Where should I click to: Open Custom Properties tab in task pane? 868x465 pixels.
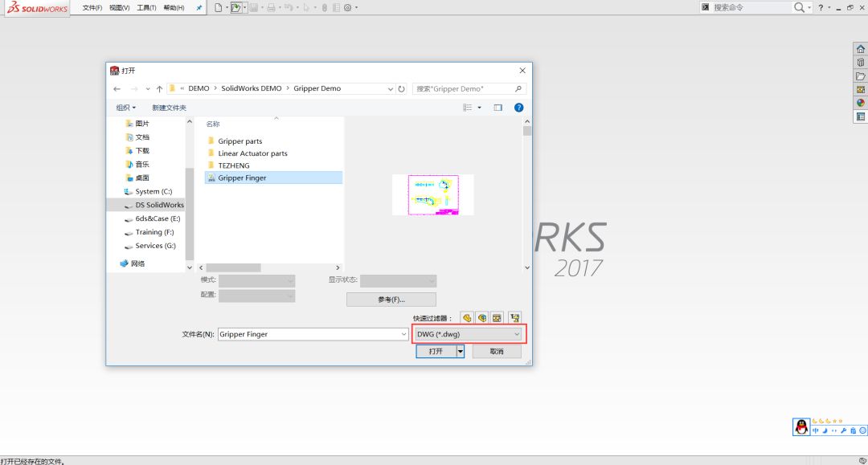860,116
